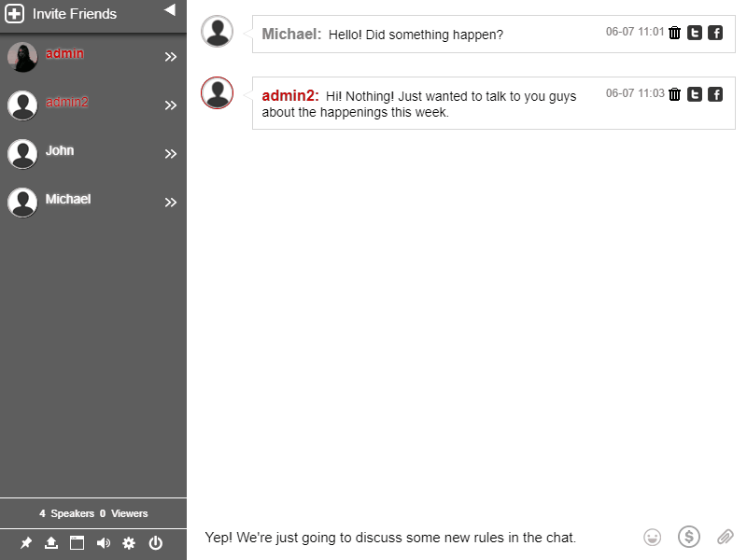Image resolution: width=747 pixels, height=560 pixels.
Task: Share Michael's message on Facebook
Action: [715, 32]
